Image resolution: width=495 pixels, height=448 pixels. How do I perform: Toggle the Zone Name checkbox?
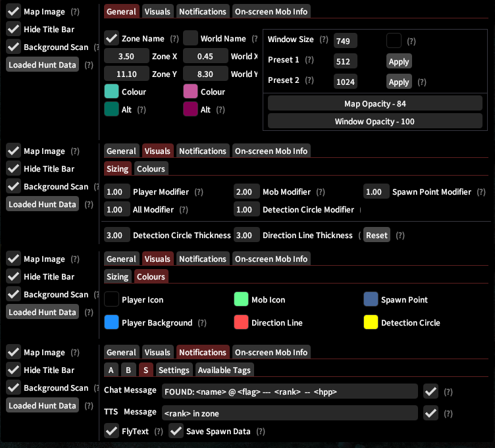[x=112, y=39]
